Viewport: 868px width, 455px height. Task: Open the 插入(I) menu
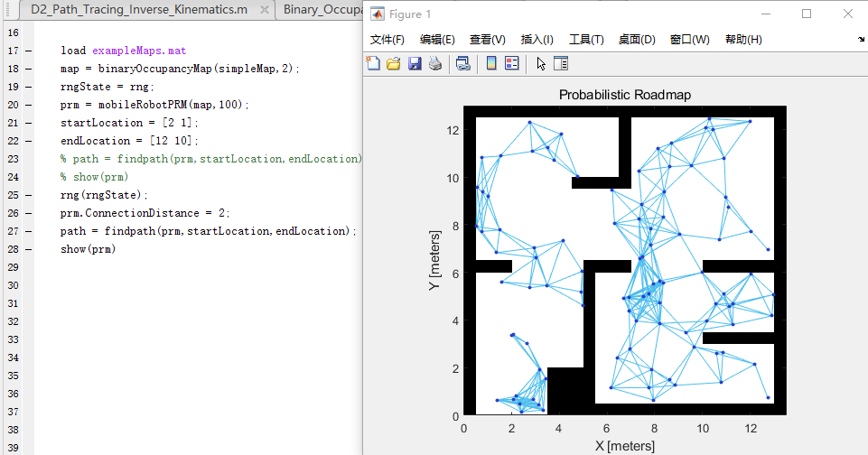[x=537, y=40]
